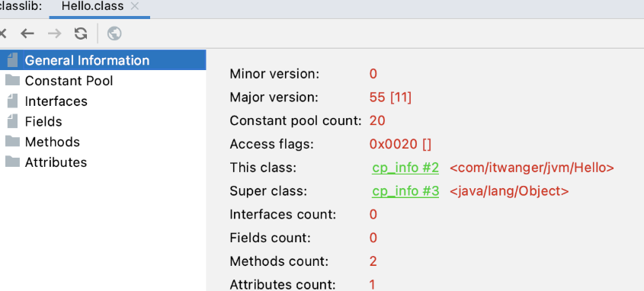Click the Constant pool count value 20
This screenshot has width=644, height=291.
(377, 121)
